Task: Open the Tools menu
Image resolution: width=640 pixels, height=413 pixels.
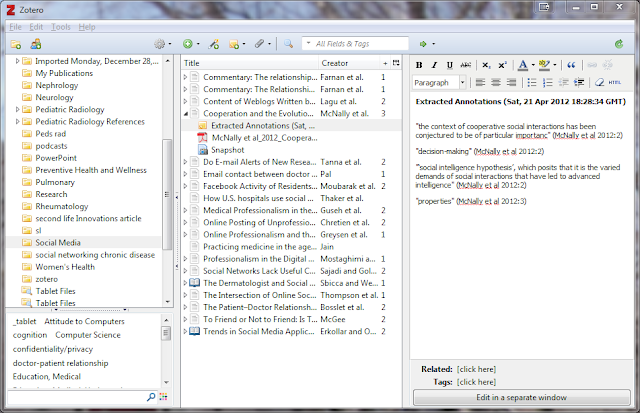Action: 60,27
